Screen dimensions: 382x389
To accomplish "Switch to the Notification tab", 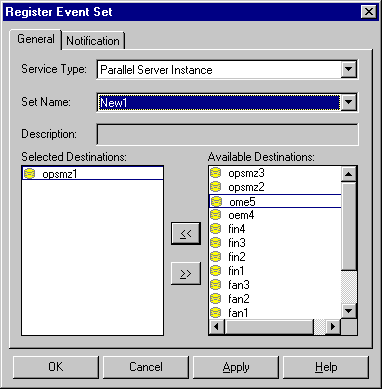I will (93, 41).
